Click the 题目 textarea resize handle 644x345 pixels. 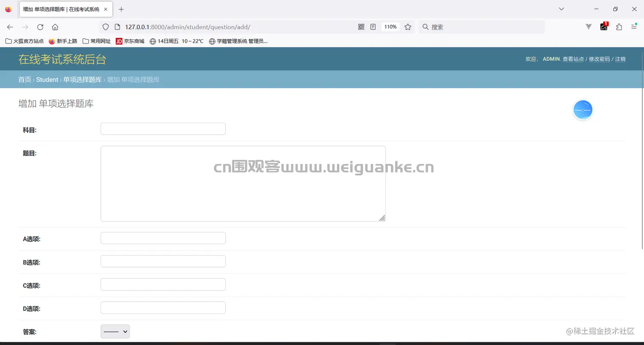pos(382,218)
